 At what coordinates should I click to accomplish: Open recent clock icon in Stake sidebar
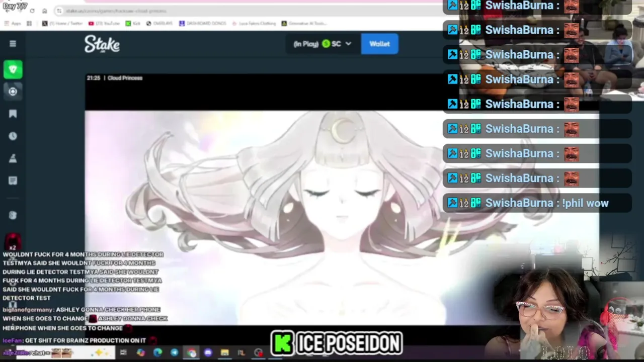coord(13,136)
